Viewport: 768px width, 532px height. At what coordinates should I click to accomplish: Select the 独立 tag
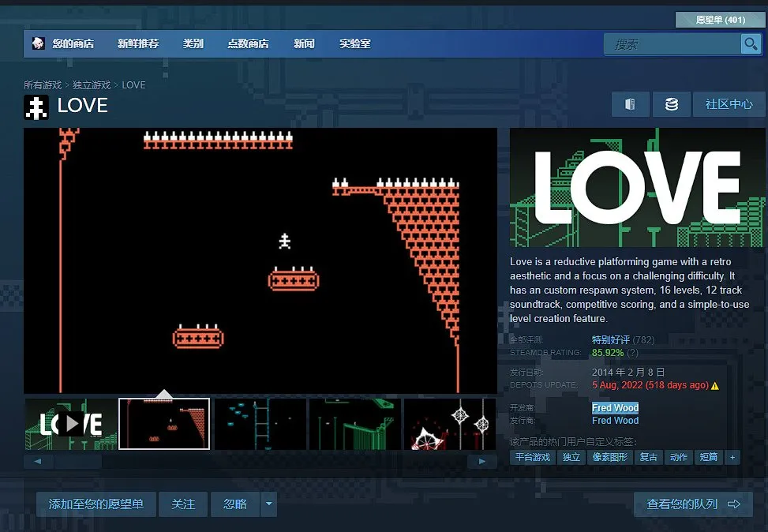(571, 458)
